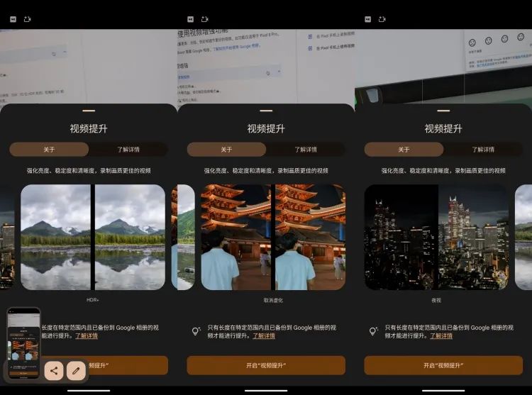Tap the HDR+ mountain lake comparison image
This screenshot has height=395, width=532.
[93, 237]
